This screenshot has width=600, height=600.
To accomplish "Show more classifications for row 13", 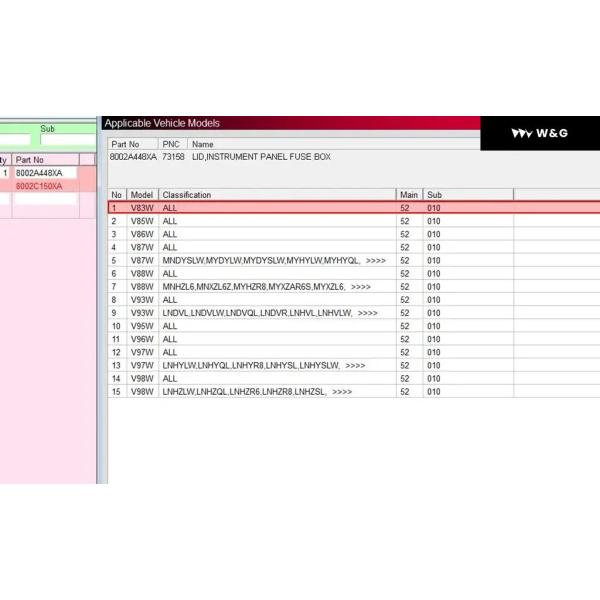I will point(355,366).
